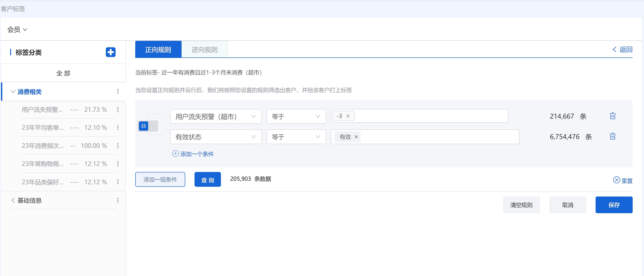Click the value input containing 有效 tag
Viewport: 644px width, 276px height.
[x=425, y=137]
